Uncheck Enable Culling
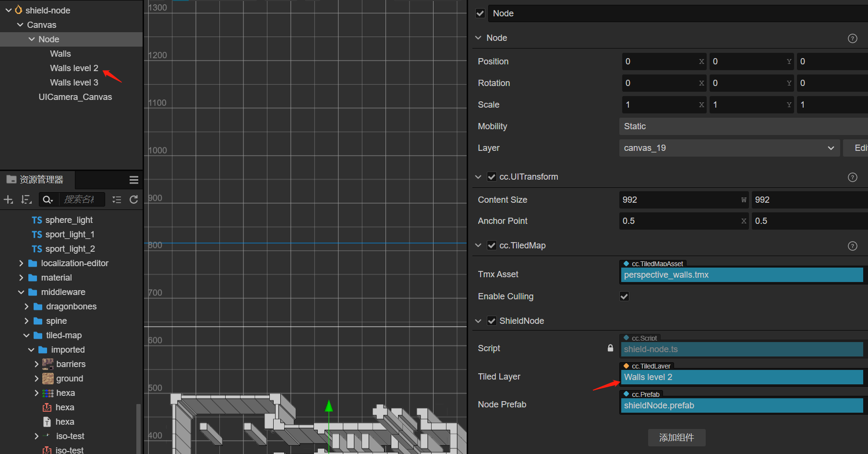Image resolution: width=868 pixels, height=454 pixels. [x=624, y=296]
